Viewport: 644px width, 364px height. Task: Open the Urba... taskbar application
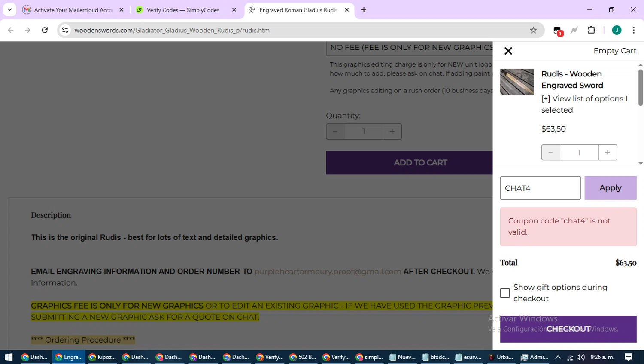click(x=501, y=357)
